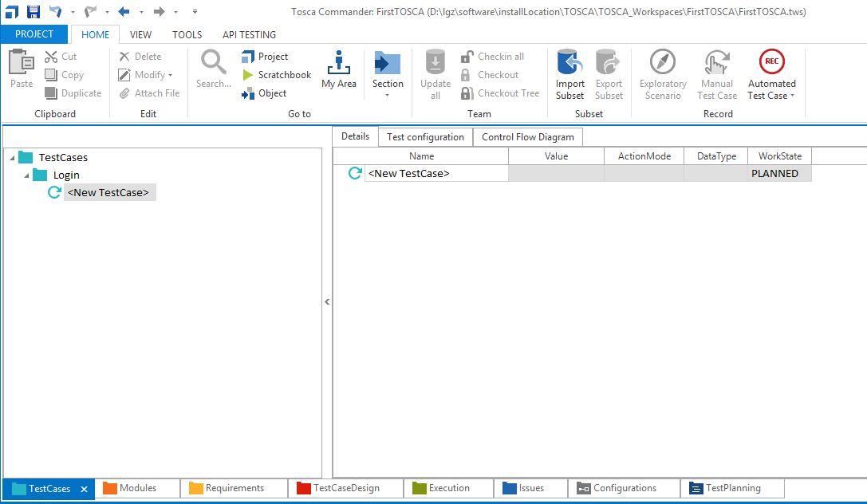Select the HOME ribbon tab
Image resolution: width=867 pixels, height=504 pixels.
95,34
